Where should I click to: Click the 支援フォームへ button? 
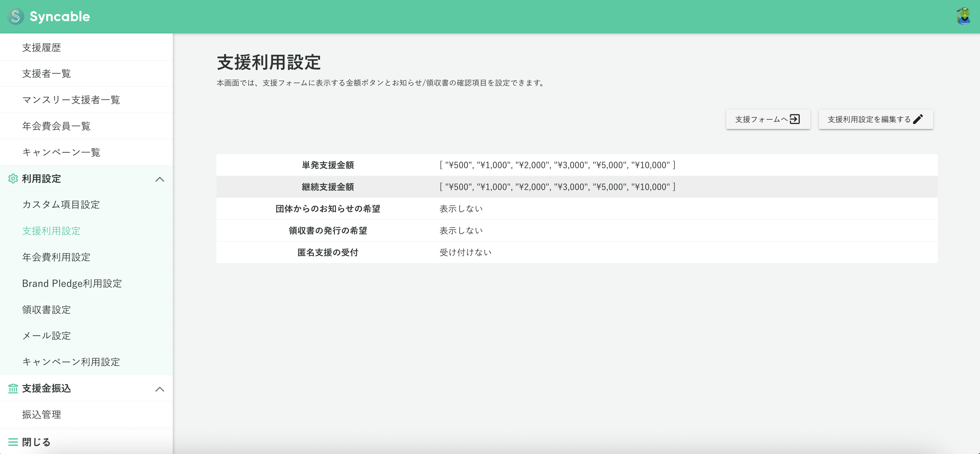(768, 119)
